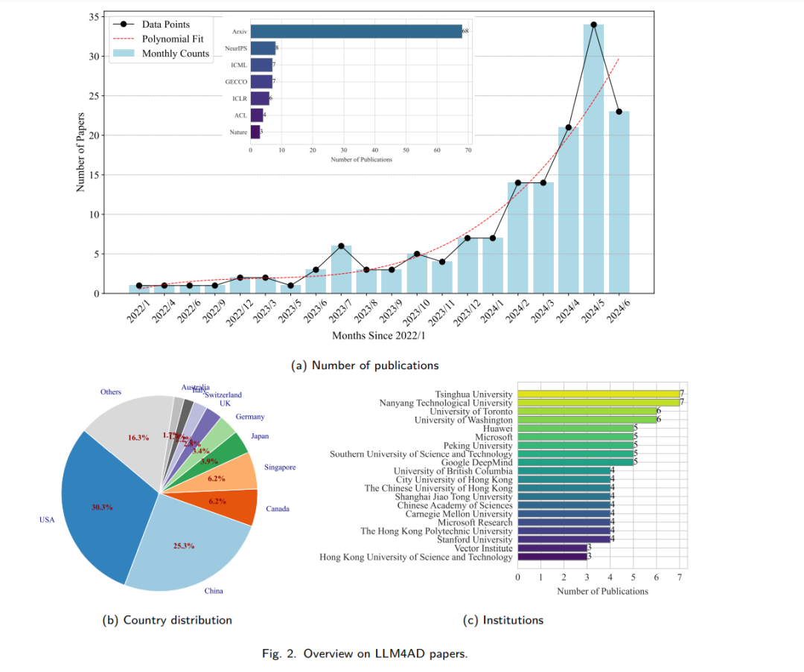Select the 2023/7 data point

tap(342, 246)
